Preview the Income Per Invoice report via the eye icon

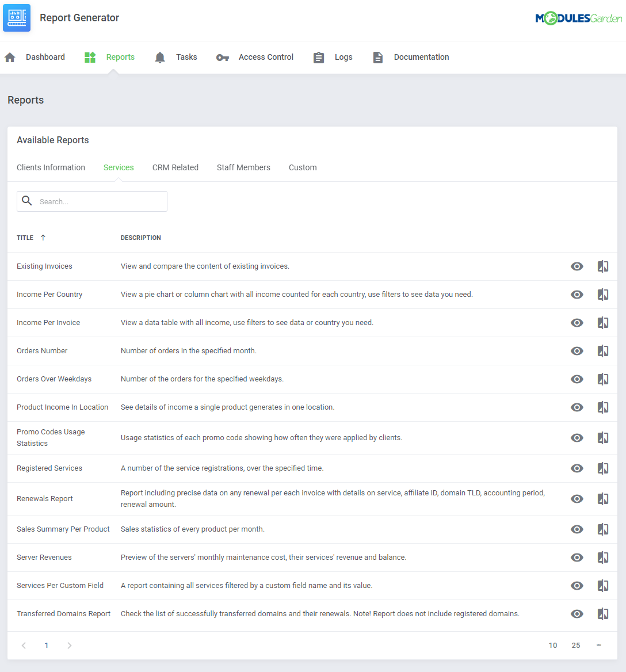pos(577,323)
